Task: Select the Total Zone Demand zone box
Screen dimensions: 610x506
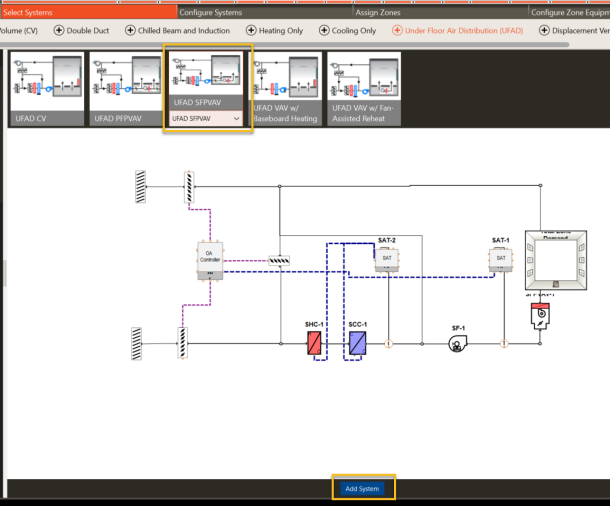Action: coord(556,260)
